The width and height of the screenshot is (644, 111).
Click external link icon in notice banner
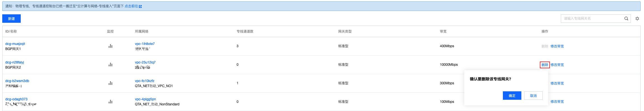click(140, 6)
